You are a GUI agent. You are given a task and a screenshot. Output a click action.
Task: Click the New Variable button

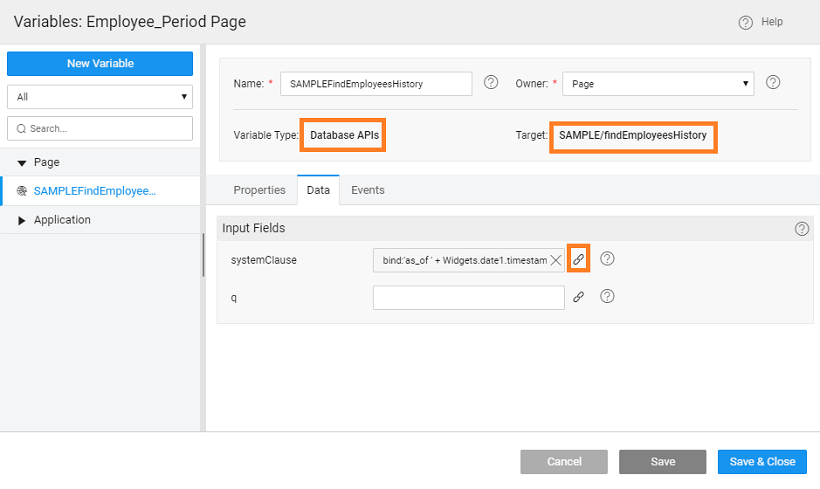pyautogui.click(x=100, y=64)
